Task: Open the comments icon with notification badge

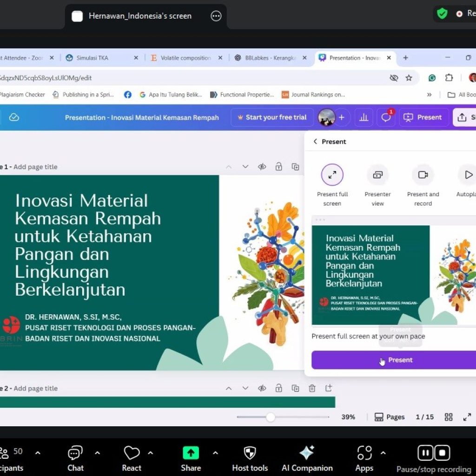Action: [386, 118]
